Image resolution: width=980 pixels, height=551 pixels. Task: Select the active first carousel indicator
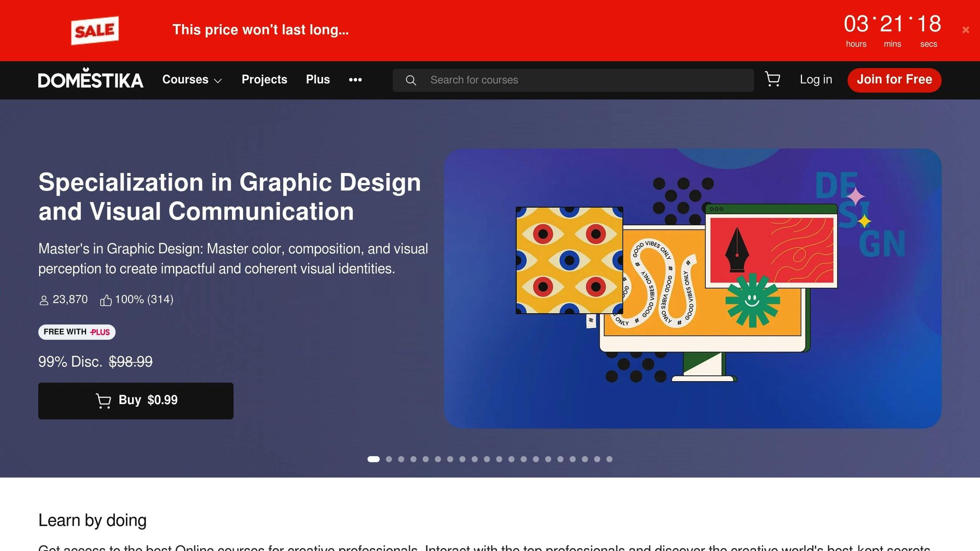coord(373,459)
